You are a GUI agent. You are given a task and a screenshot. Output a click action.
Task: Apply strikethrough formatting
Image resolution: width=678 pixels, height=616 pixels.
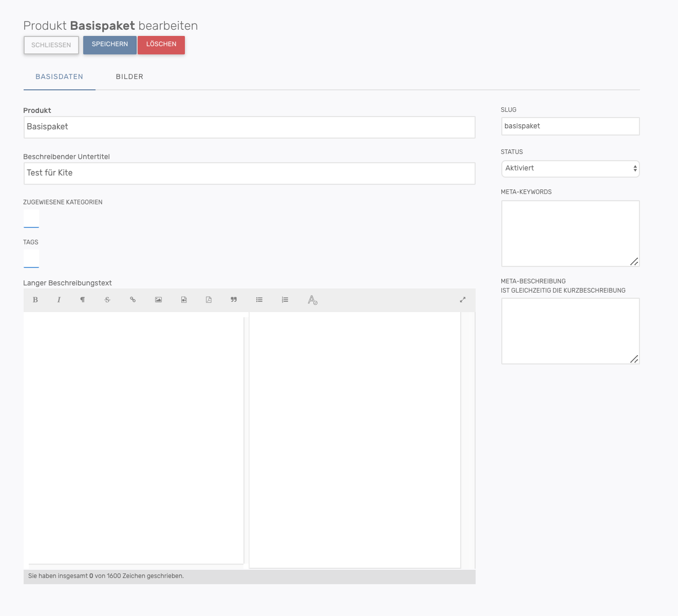[x=107, y=300]
